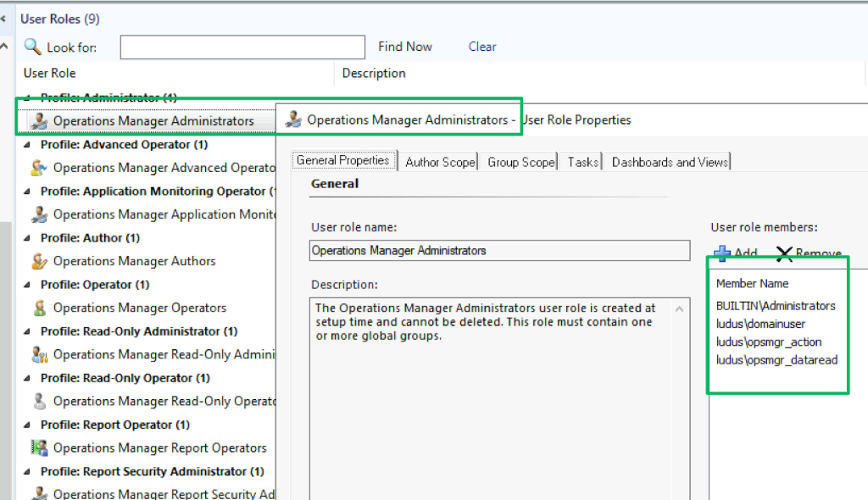Click the plus icon to add member
The image size is (868, 500).
722,253
